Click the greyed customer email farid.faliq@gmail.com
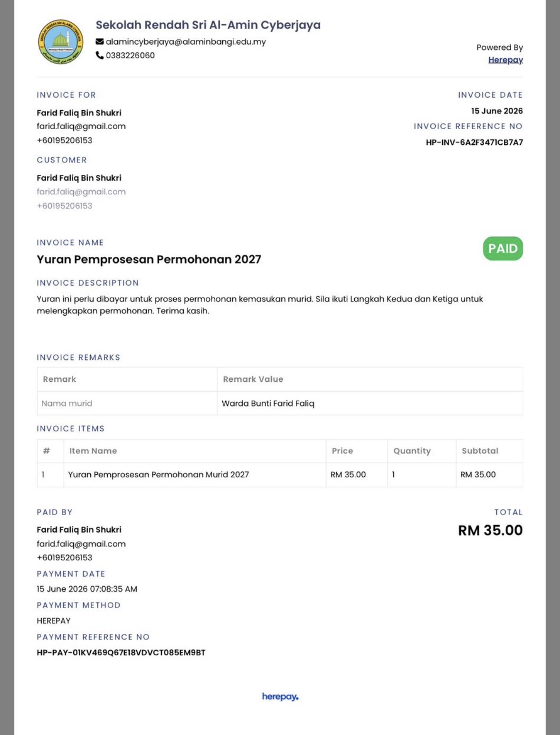 tap(81, 192)
